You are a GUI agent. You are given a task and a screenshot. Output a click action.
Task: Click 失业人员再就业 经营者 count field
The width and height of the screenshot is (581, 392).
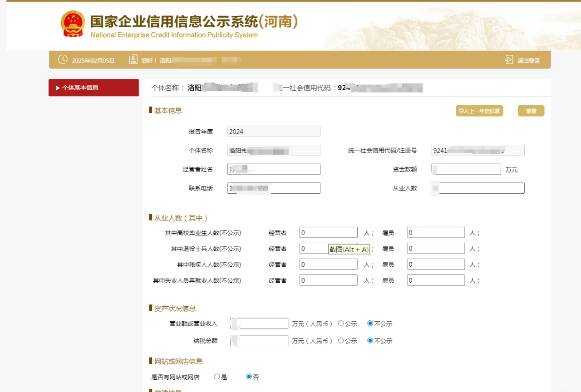[x=329, y=280]
